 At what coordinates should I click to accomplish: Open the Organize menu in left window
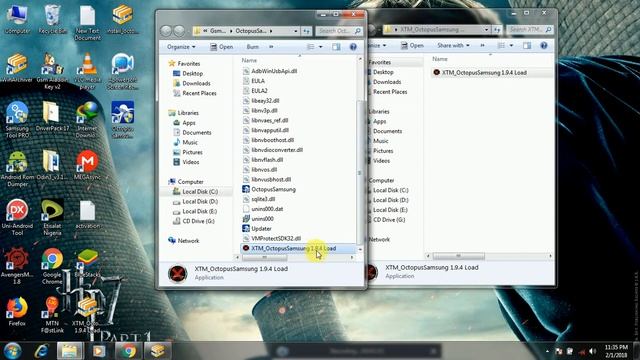181,47
